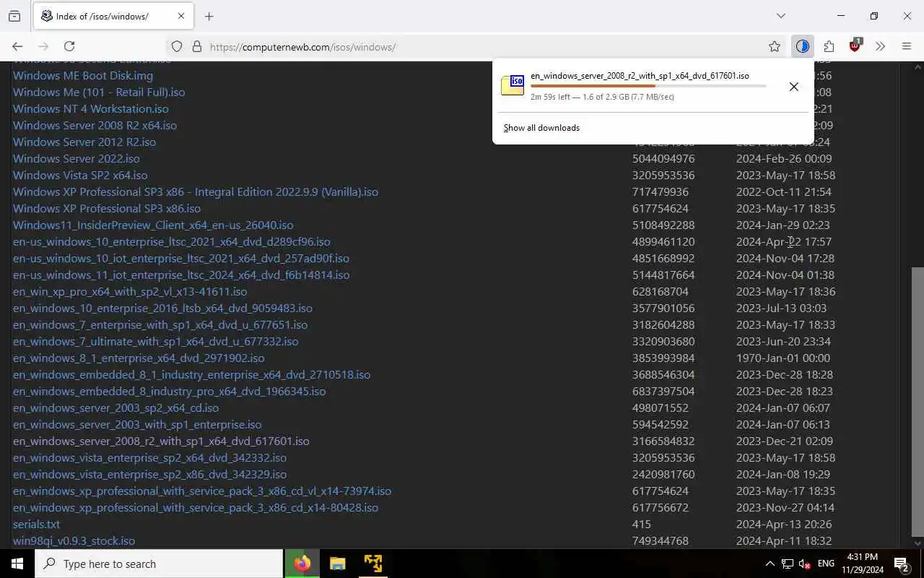Download en_win_xp_pro_x64_with_sp2 iso

click(x=130, y=291)
